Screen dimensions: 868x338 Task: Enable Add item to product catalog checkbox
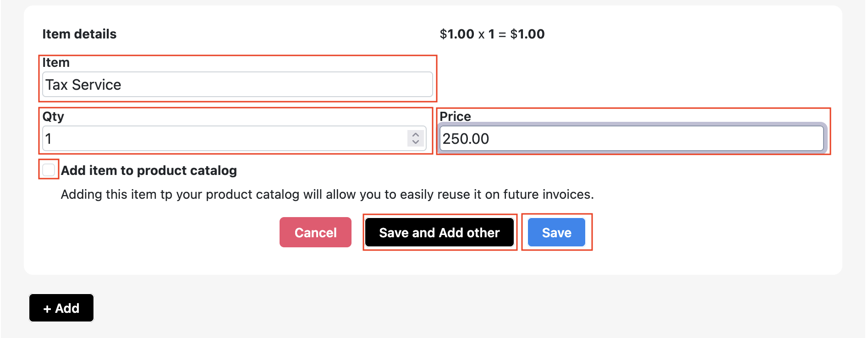[x=49, y=170]
